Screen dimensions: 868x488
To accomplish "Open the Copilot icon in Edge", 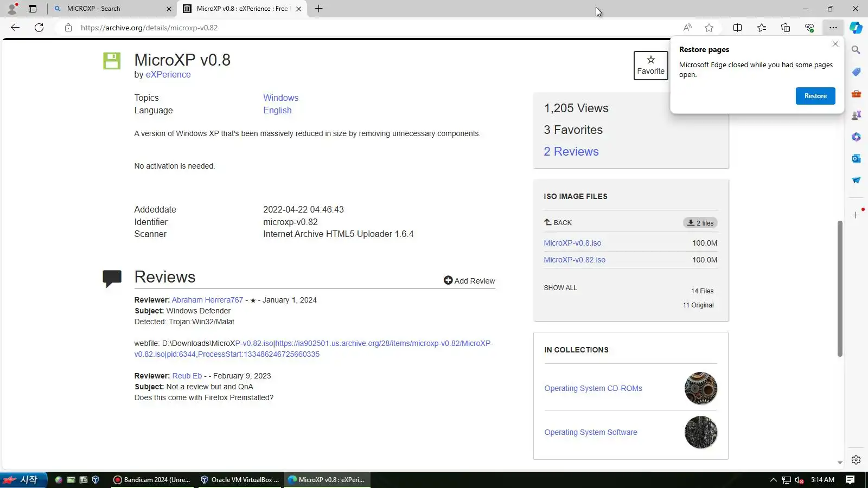I will [x=856, y=28].
